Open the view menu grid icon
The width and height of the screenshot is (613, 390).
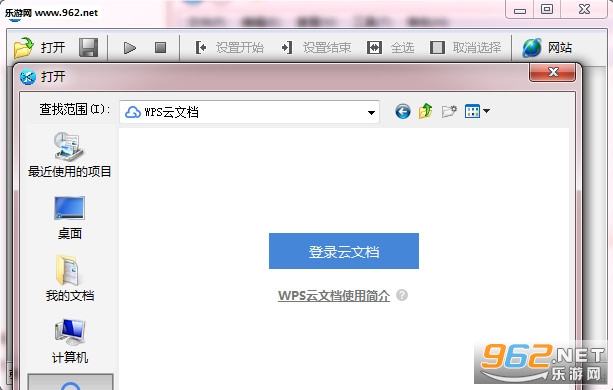point(477,111)
